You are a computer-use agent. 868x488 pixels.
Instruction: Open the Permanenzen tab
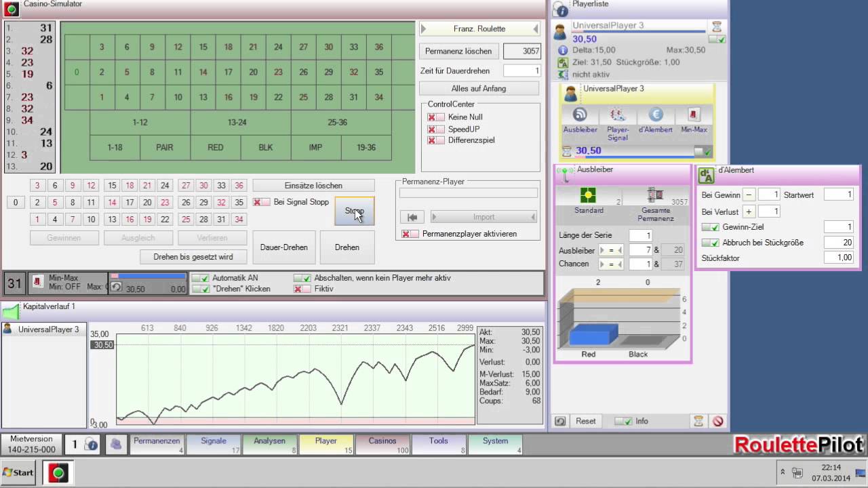click(157, 445)
